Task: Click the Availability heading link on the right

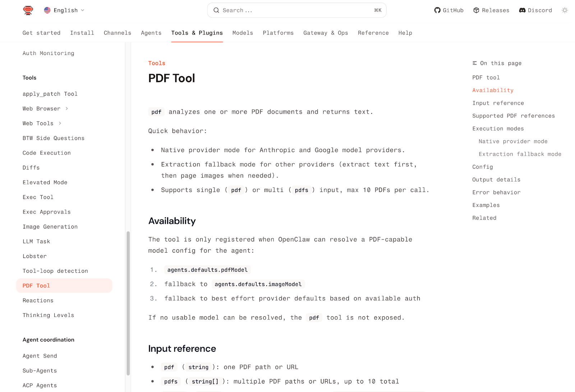Action: click(493, 90)
